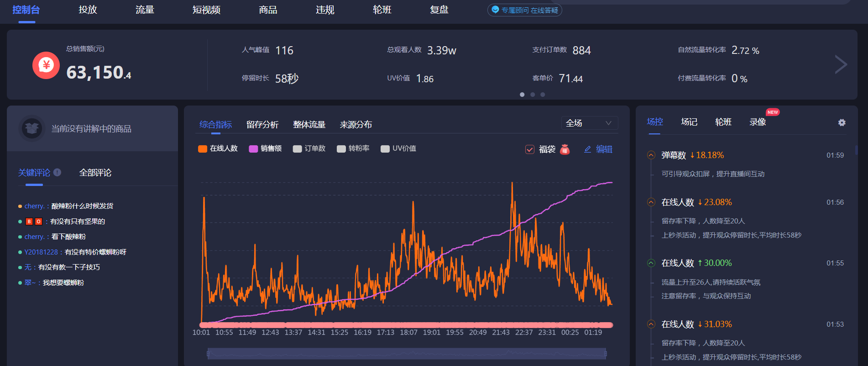
Task: Open the 轮班 tab in right panel
Action: coord(723,122)
